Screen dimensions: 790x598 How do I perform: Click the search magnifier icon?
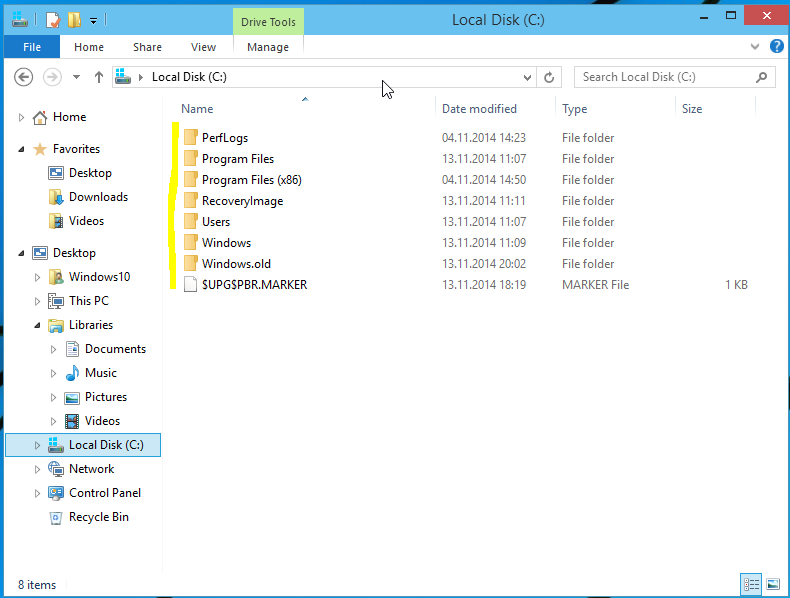click(x=761, y=77)
